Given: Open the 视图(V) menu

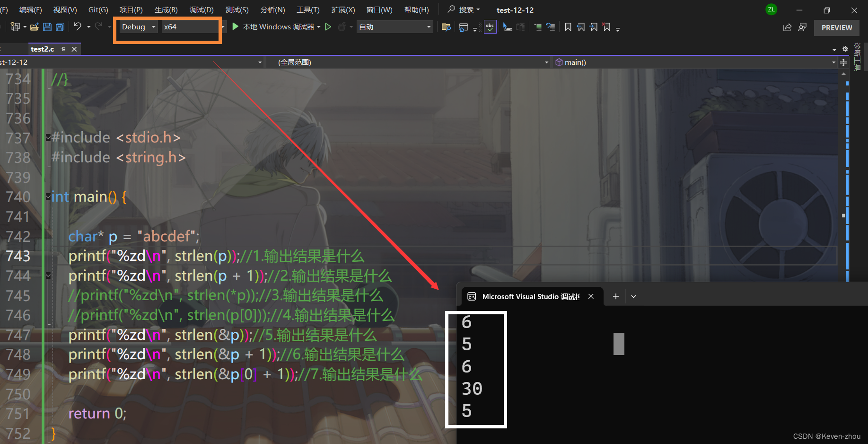Looking at the screenshot, I should click(65, 9).
